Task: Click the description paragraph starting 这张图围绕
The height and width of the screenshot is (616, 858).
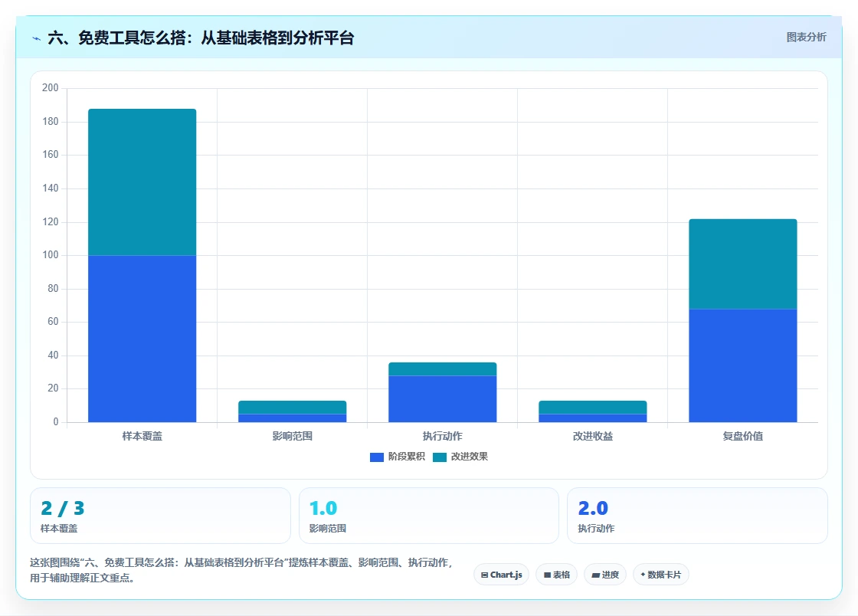Action: 241,570
